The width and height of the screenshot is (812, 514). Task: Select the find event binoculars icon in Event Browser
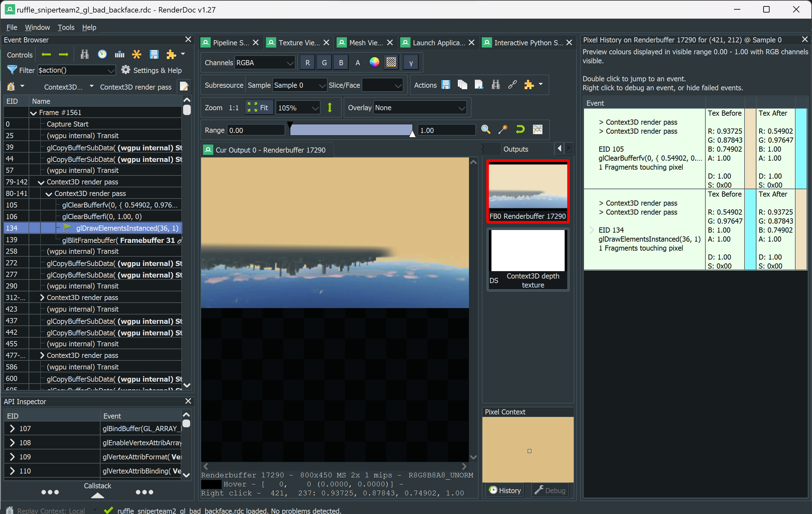point(85,54)
